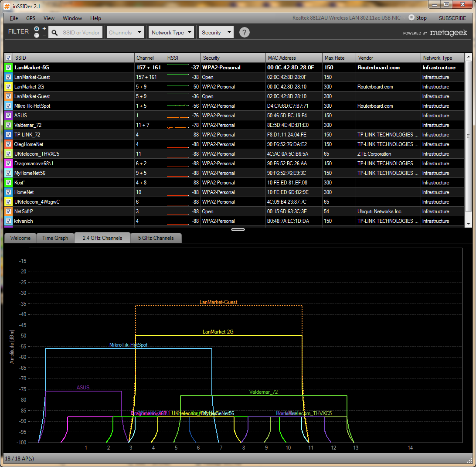Switch to the 5 GHz Channels tab
The image size is (476, 467).
(x=156, y=238)
